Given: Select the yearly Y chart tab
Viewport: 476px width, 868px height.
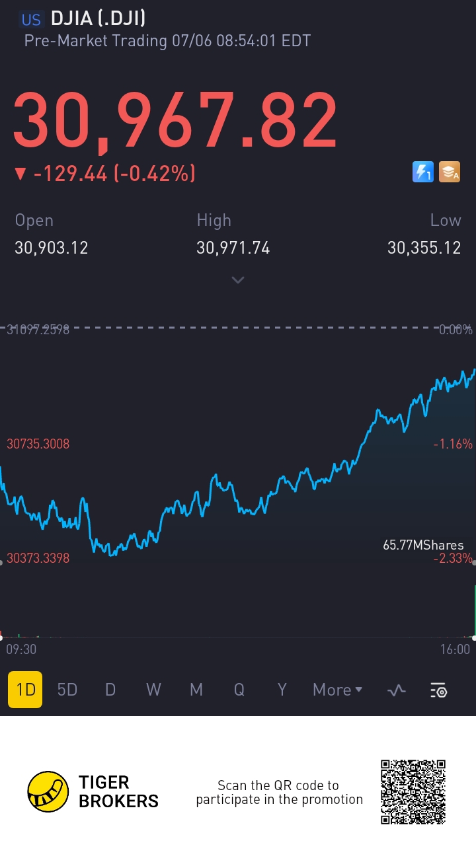Looking at the screenshot, I should (282, 690).
